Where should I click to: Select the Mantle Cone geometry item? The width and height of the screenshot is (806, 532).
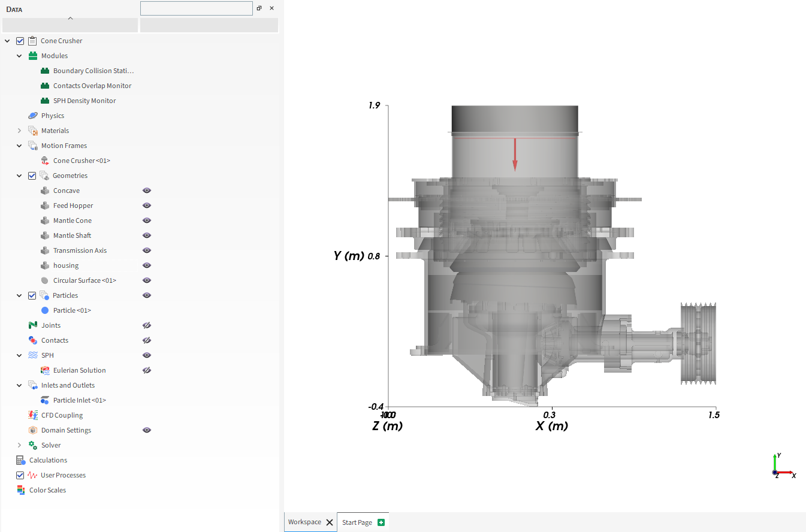73,220
